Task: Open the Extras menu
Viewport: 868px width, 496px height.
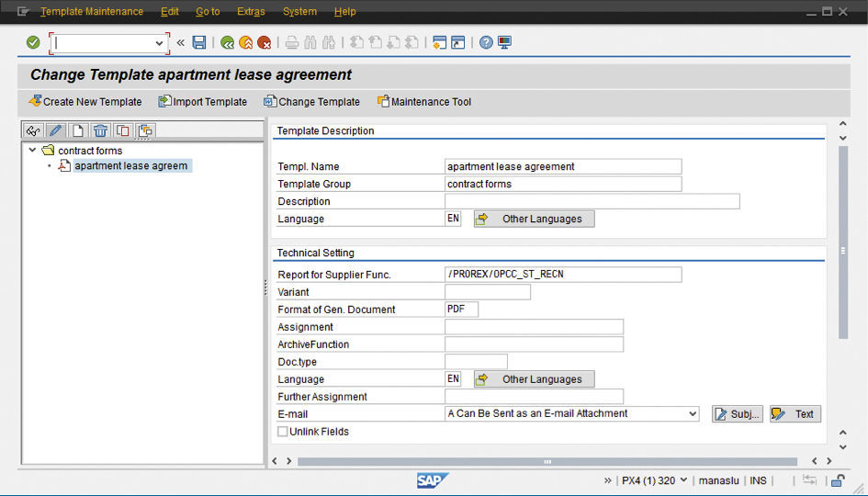Action: pos(251,12)
